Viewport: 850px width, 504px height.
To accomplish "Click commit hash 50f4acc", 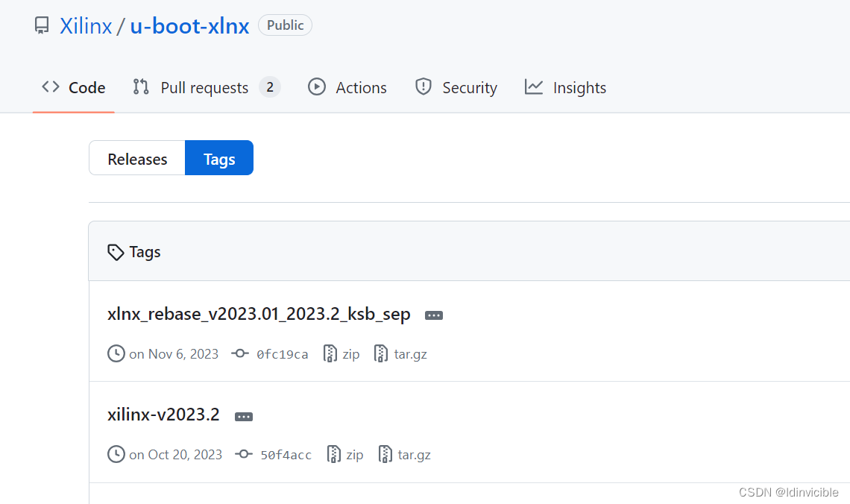I will (x=286, y=454).
